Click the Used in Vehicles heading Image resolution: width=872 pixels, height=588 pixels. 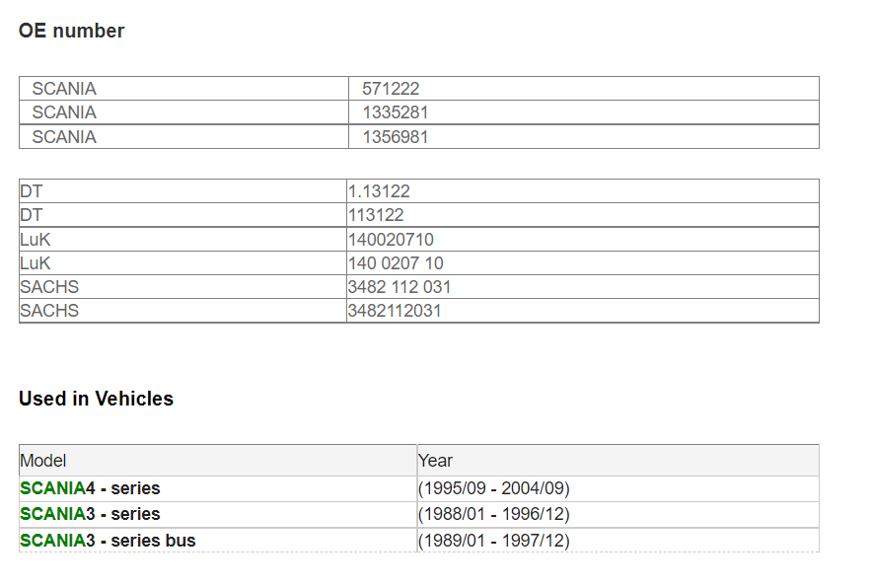(x=97, y=399)
